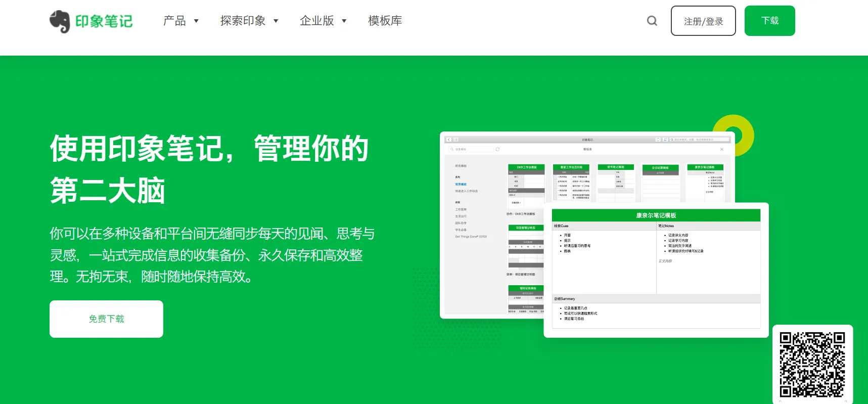Expand the 产品 dropdown menu
The height and width of the screenshot is (404, 868).
181,21
